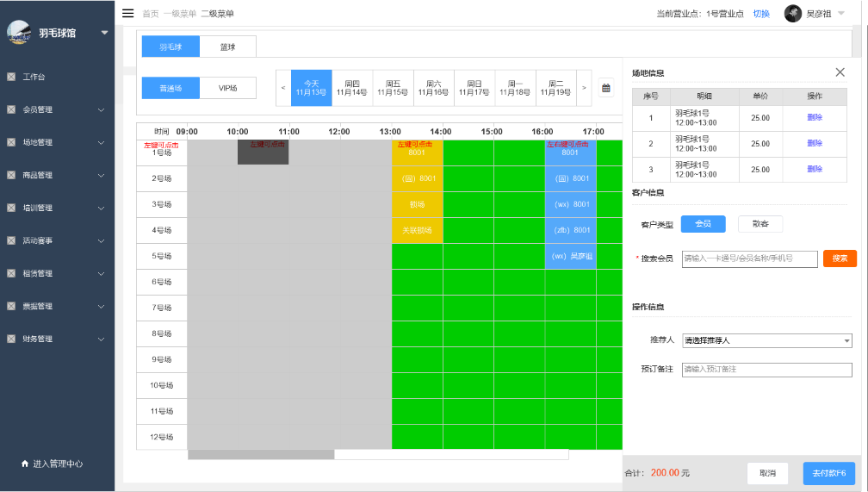Click yellow 关联锁场 slot on 4号场
The width and height of the screenshot is (868, 492).
click(x=418, y=230)
